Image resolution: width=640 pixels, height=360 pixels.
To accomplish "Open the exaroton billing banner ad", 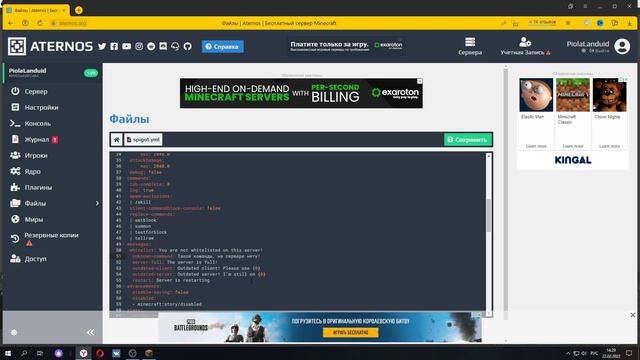I will coord(301,93).
